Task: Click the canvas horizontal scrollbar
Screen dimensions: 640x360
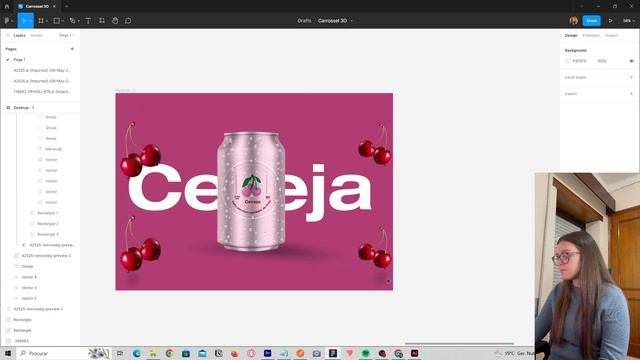Action: pos(459,344)
